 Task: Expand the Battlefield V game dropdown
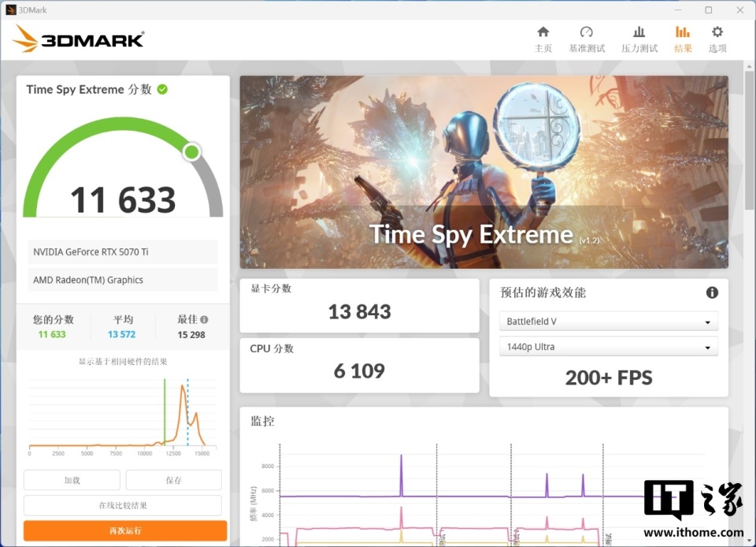click(609, 322)
